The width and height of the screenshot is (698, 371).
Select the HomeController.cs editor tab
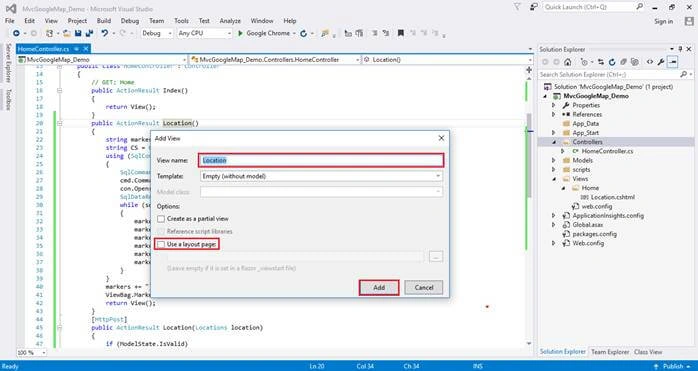pyautogui.click(x=44, y=49)
